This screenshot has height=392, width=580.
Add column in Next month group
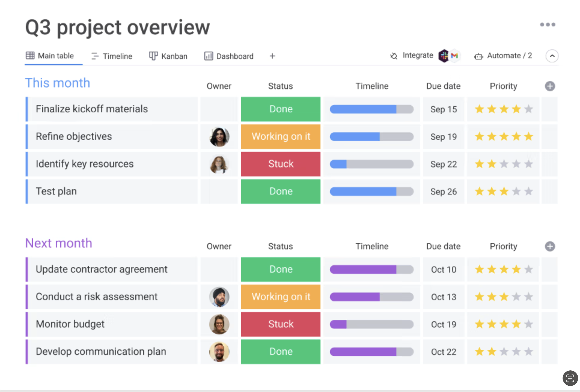(550, 246)
